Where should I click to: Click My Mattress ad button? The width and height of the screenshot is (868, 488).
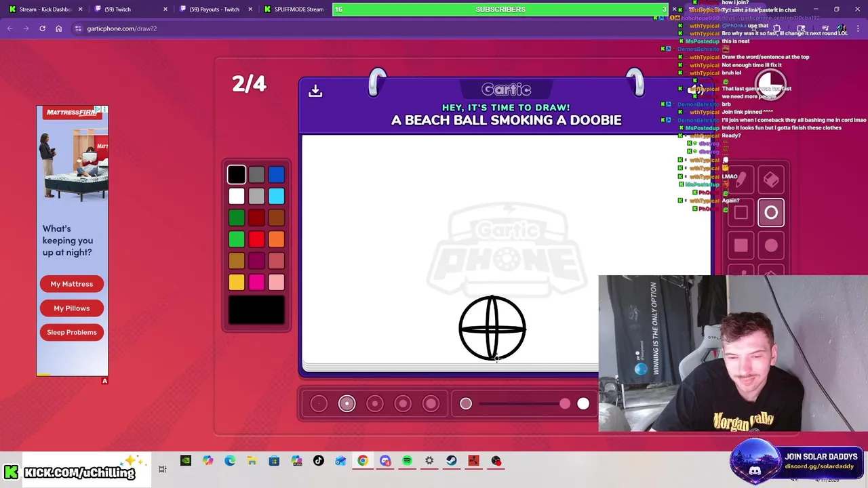pos(71,284)
